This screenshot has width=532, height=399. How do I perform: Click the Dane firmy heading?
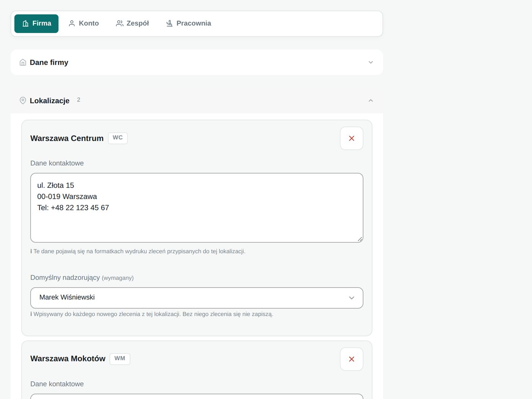49,62
